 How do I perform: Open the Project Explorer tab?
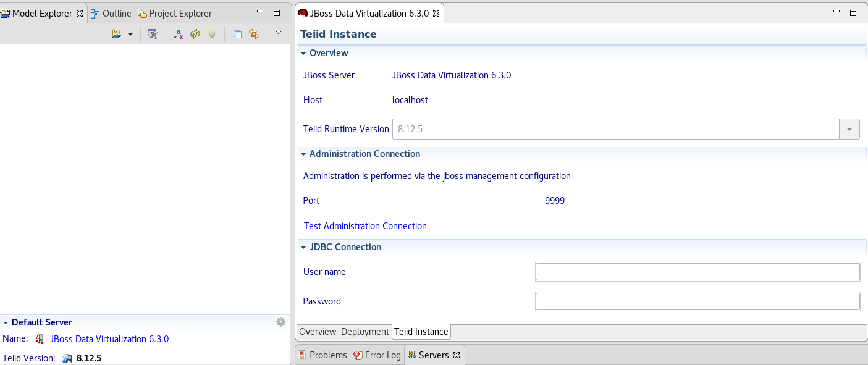tap(180, 13)
